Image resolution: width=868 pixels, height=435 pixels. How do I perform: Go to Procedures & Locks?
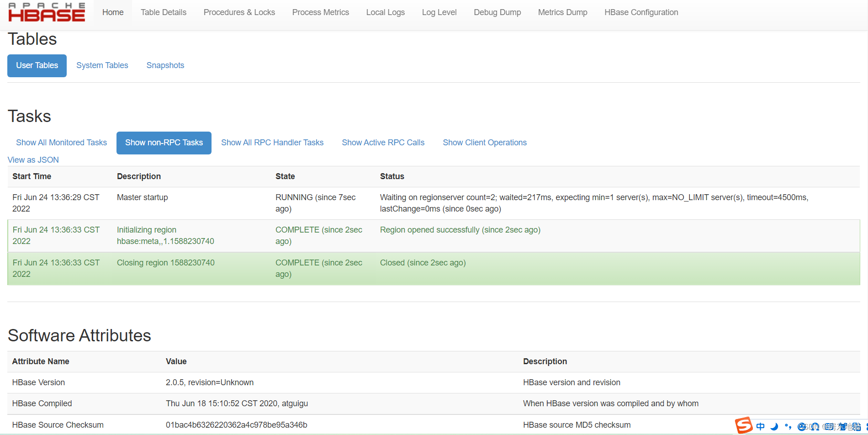click(239, 12)
